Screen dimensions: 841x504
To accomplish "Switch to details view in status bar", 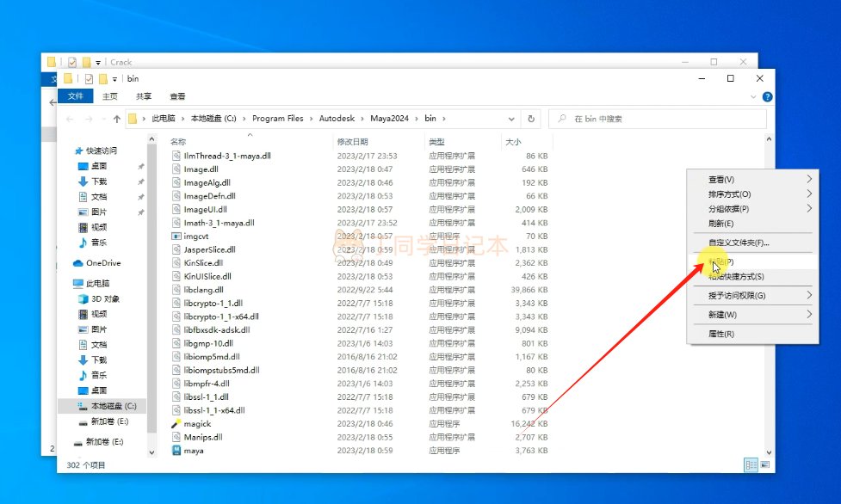I will pos(751,465).
